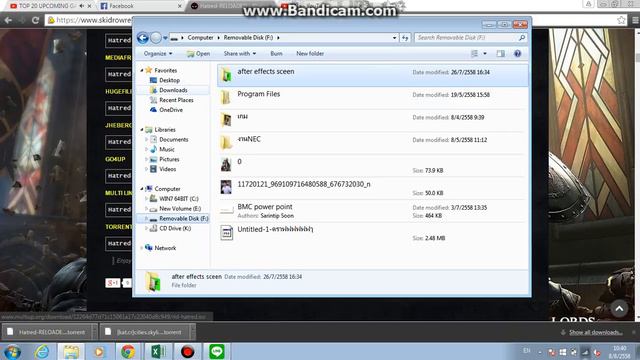
Task: Open Excel from the taskbar
Action: (158, 352)
